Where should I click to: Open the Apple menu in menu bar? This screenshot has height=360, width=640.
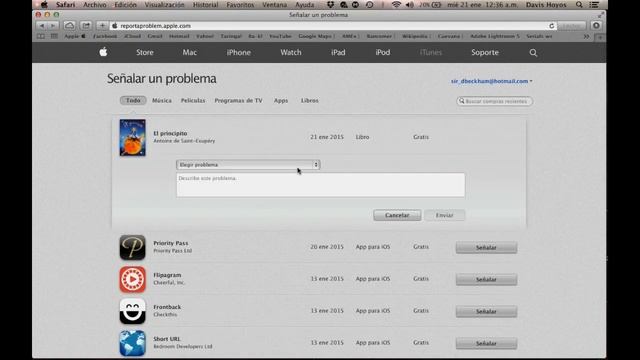(44, 5)
